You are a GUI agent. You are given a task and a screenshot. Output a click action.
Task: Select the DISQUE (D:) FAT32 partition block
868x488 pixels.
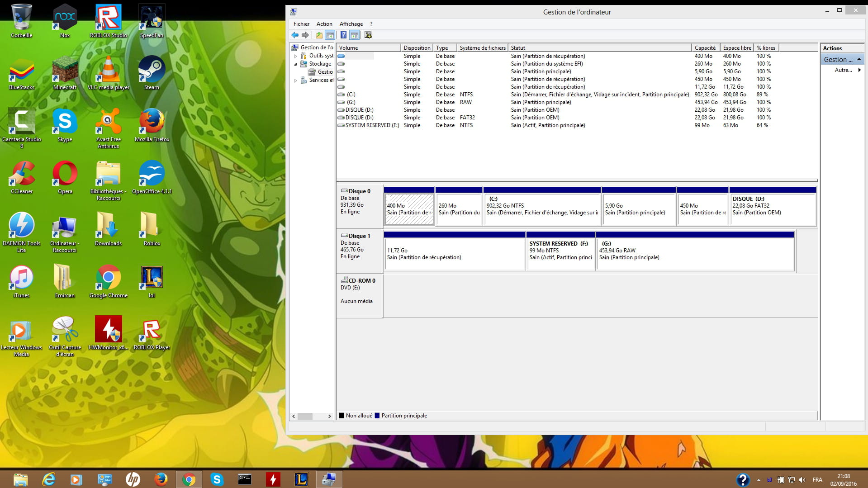(x=773, y=206)
